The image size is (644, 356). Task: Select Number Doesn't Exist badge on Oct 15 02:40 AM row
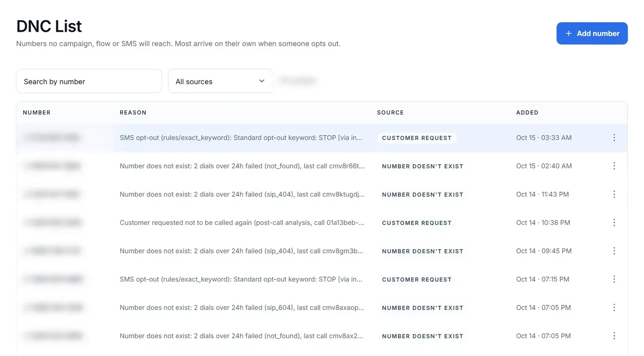[423, 167]
